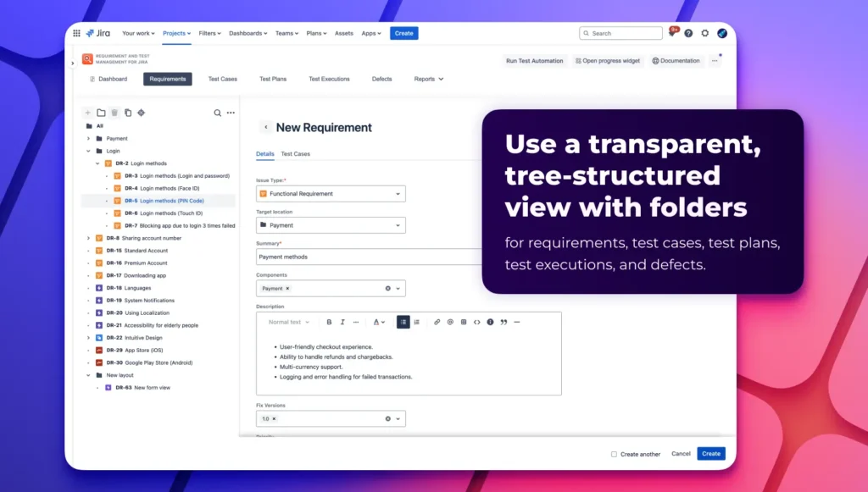Screen dimensions: 868x492
Task: Click the new folder icon in tree toolbar
Action: tap(101, 113)
